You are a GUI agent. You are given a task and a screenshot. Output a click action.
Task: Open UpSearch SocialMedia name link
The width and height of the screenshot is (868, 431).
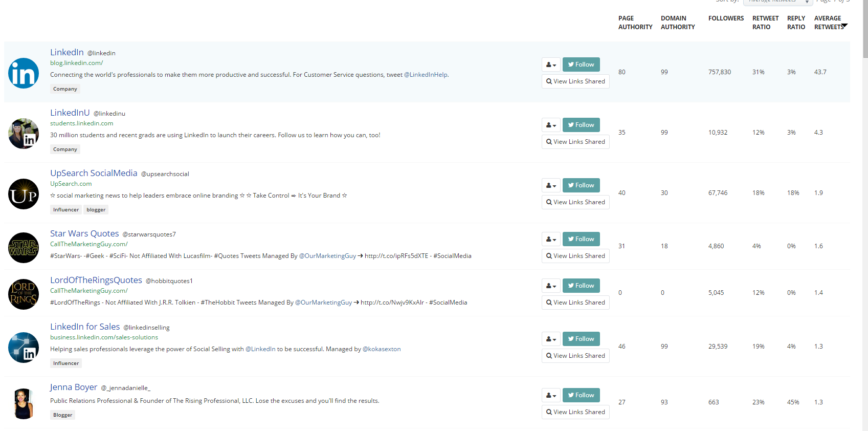pyautogui.click(x=94, y=173)
